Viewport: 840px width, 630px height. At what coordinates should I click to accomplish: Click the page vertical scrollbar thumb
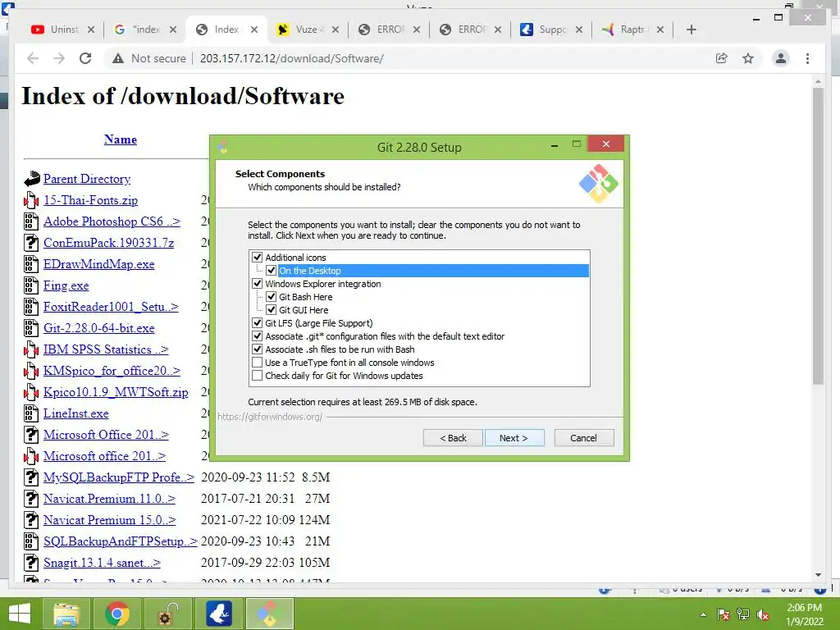[x=818, y=235]
